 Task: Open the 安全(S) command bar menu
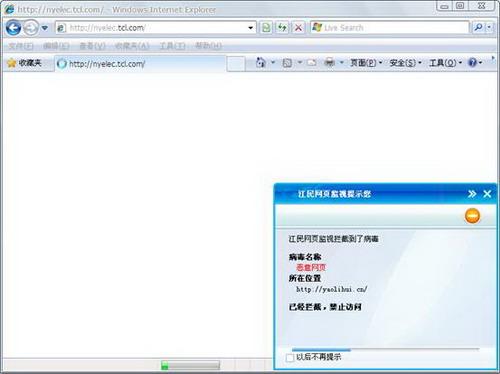(x=405, y=62)
